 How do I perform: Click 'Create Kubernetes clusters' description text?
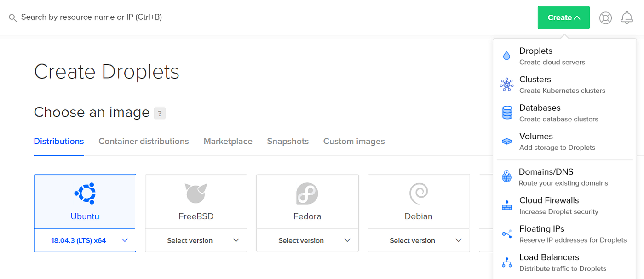(562, 91)
